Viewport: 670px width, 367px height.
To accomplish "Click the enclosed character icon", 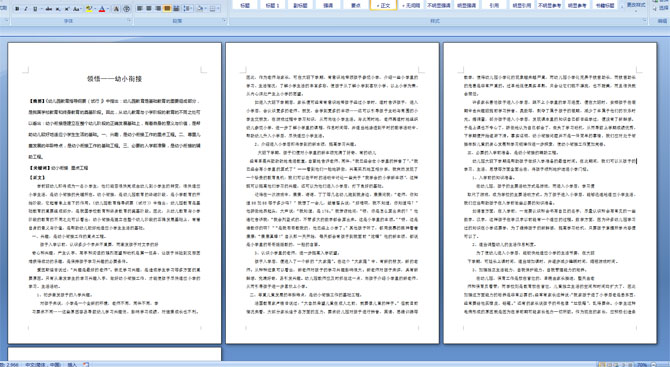I will coord(127,9).
